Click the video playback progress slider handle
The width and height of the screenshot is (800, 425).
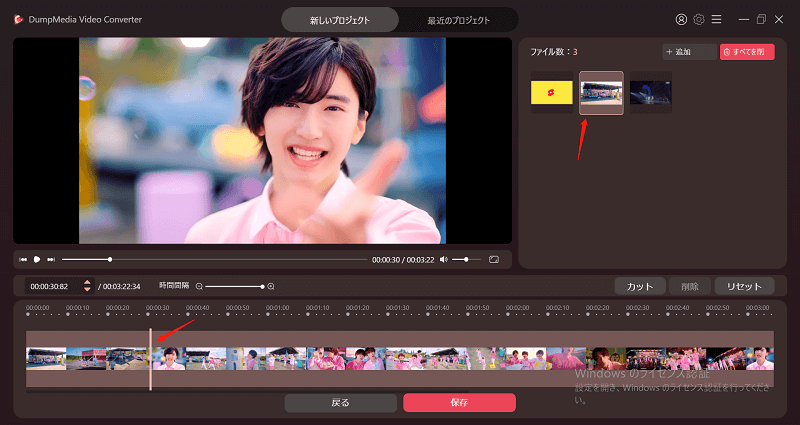tap(110, 260)
